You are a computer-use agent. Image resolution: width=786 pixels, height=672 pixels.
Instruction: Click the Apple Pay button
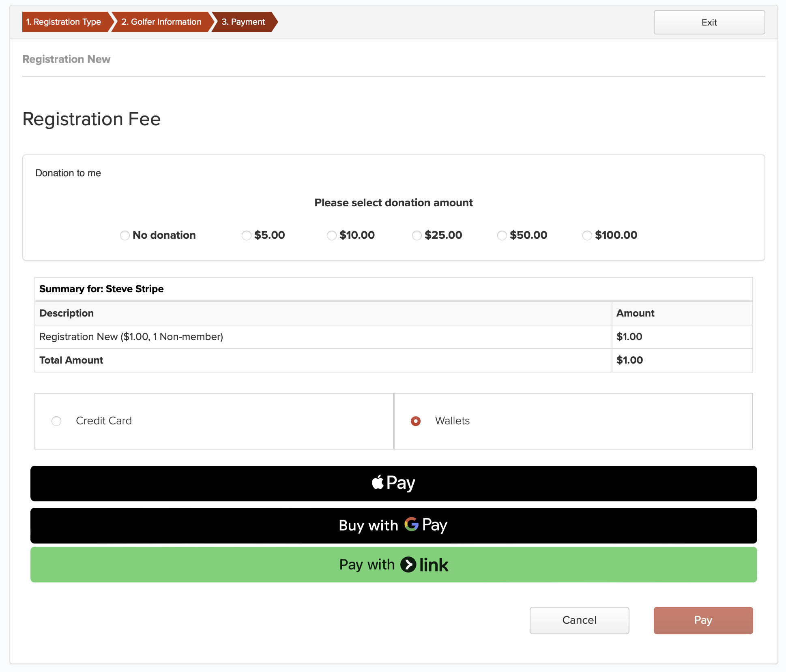pyautogui.click(x=393, y=483)
